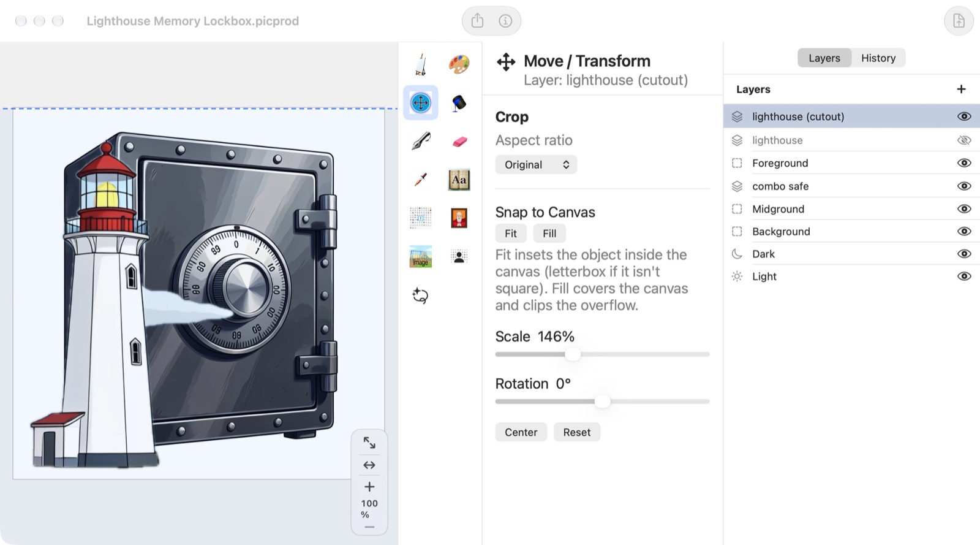Toggle the Midground layer eye icon

point(964,208)
